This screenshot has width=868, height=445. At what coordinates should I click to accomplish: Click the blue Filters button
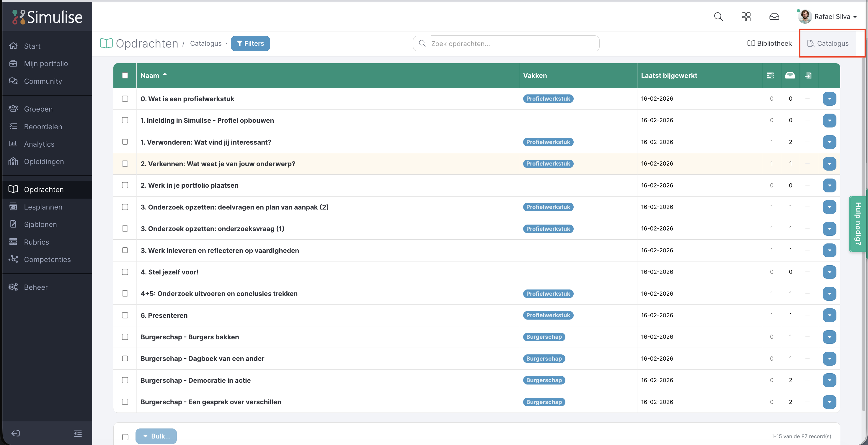tap(250, 43)
